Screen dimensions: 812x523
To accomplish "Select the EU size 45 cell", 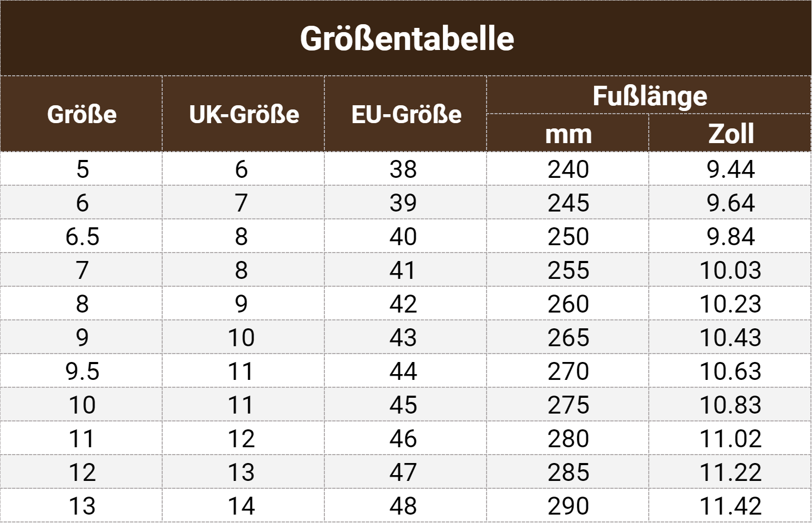I will pos(403,405).
